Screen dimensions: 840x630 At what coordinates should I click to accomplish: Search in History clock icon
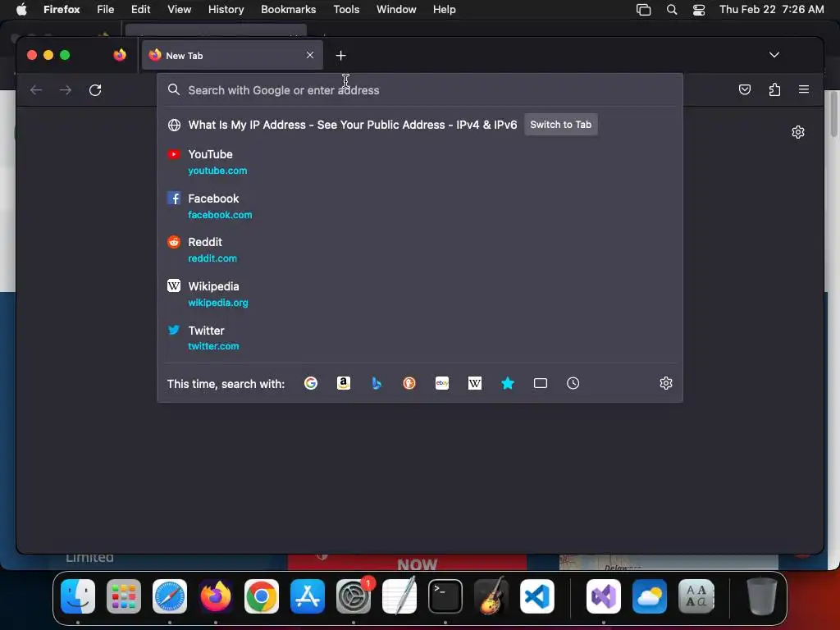[573, 383]
